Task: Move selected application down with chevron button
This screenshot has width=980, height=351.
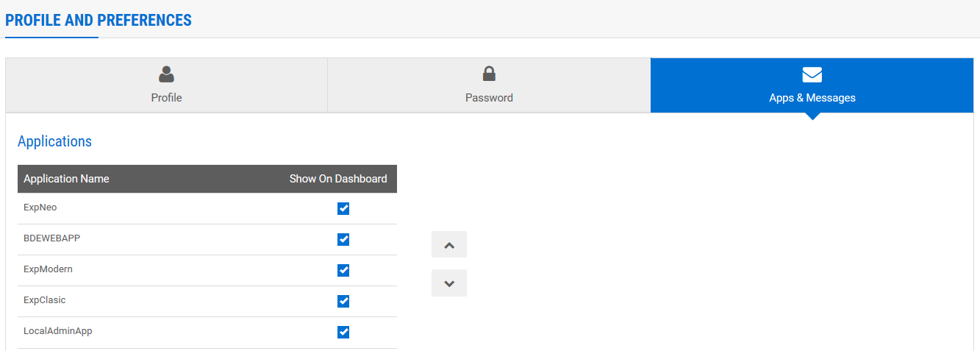Action: point(449,283)
